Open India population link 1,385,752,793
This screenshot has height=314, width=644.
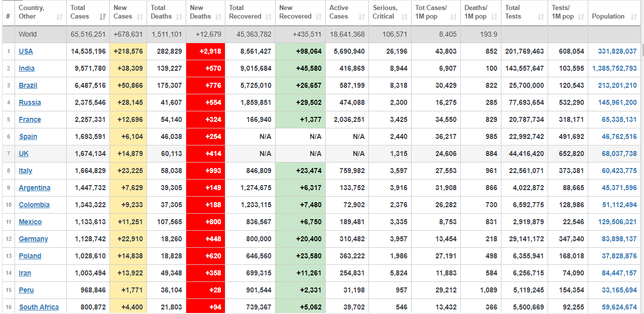coord(614,68)
